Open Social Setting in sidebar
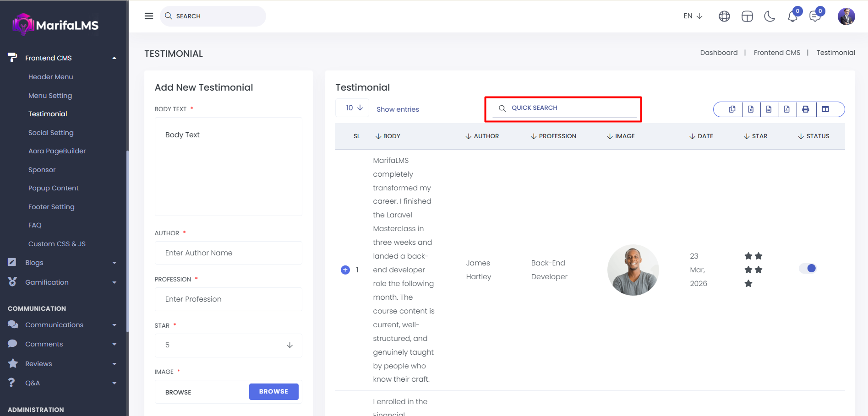 coord(51,133)
